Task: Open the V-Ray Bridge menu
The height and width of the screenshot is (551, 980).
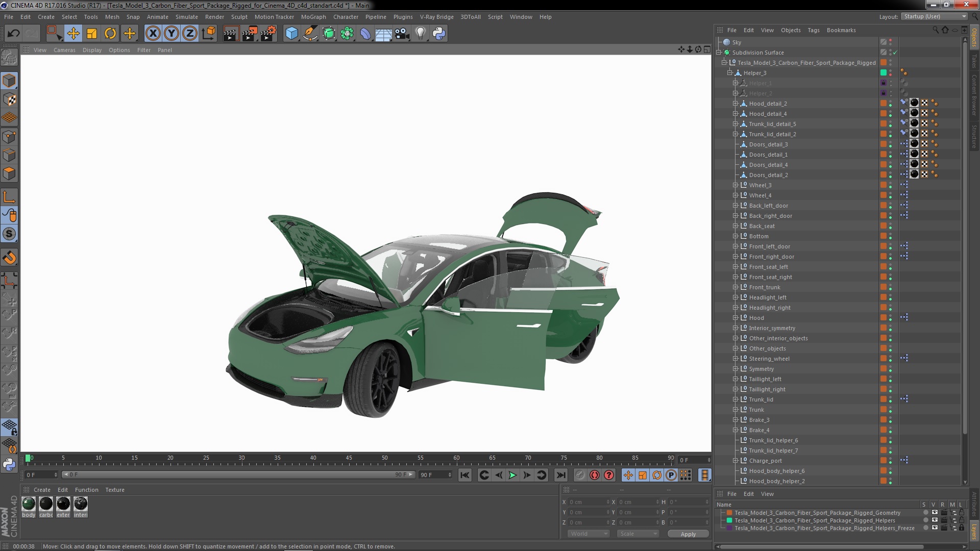Action: [x=436, y=17]
